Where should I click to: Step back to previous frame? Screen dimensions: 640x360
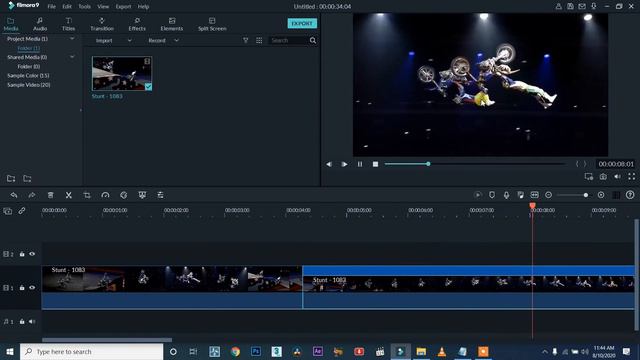pyautogui.click(x=329, y=164)
